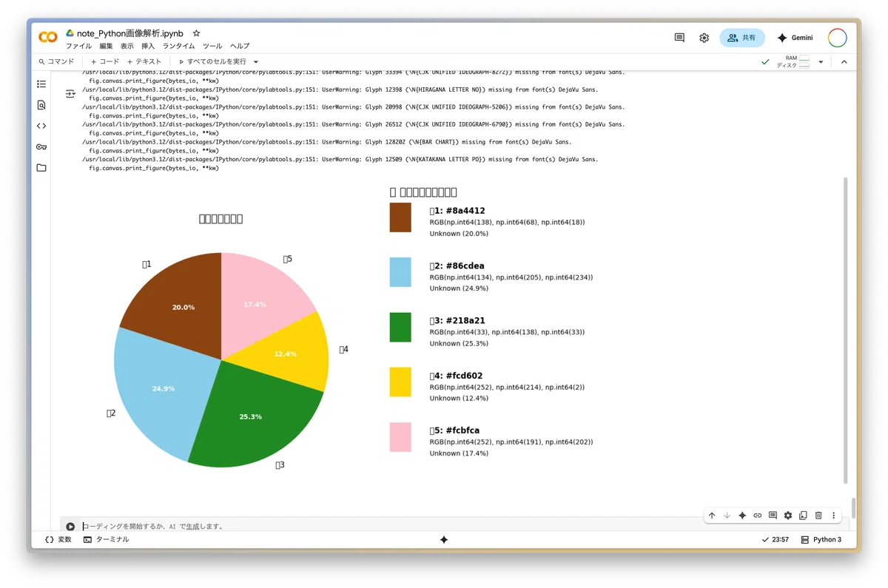
Task: Click the brown #8a4412 color swatch
Action: [x=400, y=217]
